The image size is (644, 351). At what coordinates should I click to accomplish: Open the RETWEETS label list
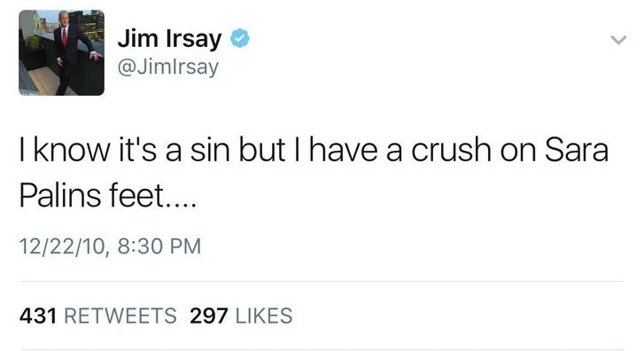click(x=120, y=316)
